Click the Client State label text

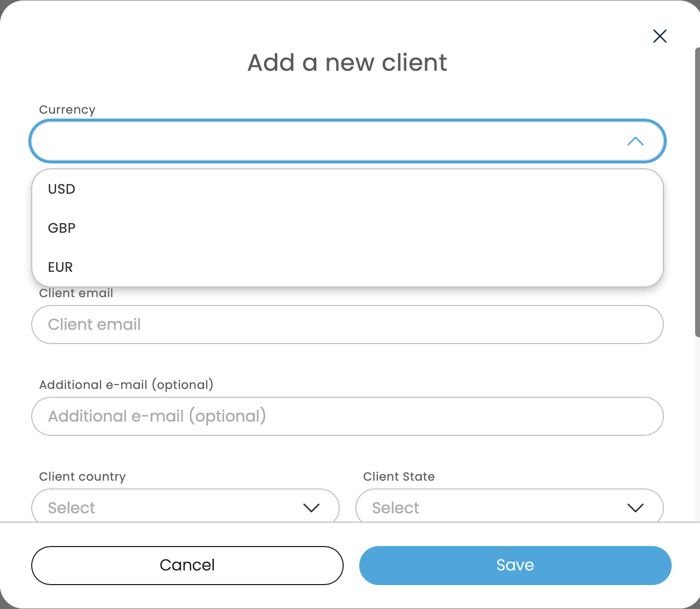pos(399,477)
